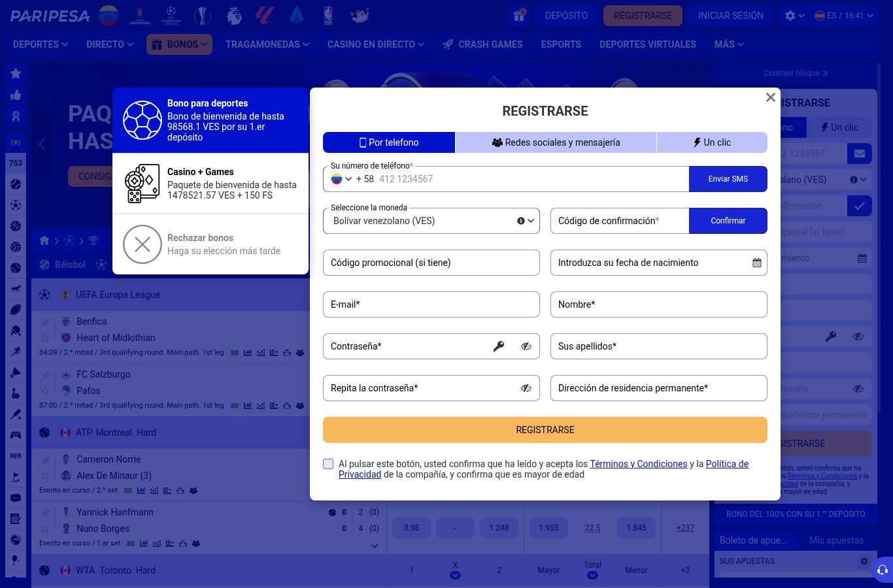893x588 pixels.
Task: Click the calendar icon in birth date field
Action: pos(757,263)
